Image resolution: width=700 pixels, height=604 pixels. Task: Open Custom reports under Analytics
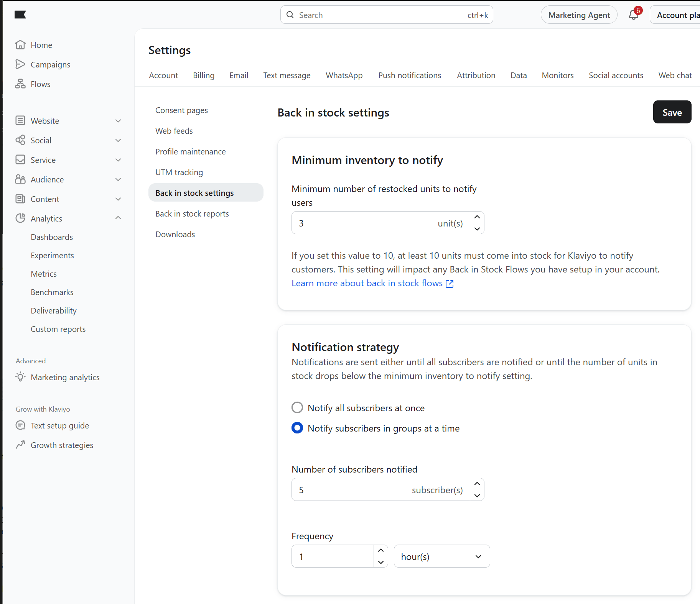point(58,329)
